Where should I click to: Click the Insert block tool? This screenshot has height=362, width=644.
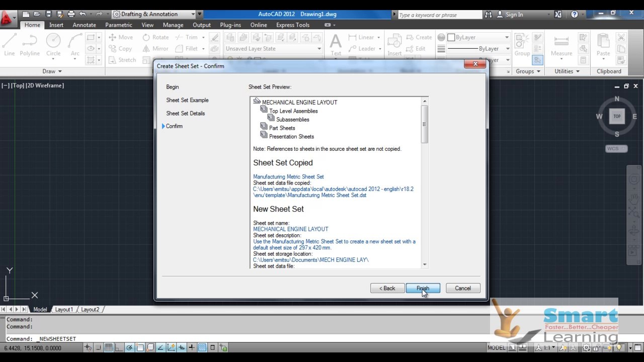[394, 45]
